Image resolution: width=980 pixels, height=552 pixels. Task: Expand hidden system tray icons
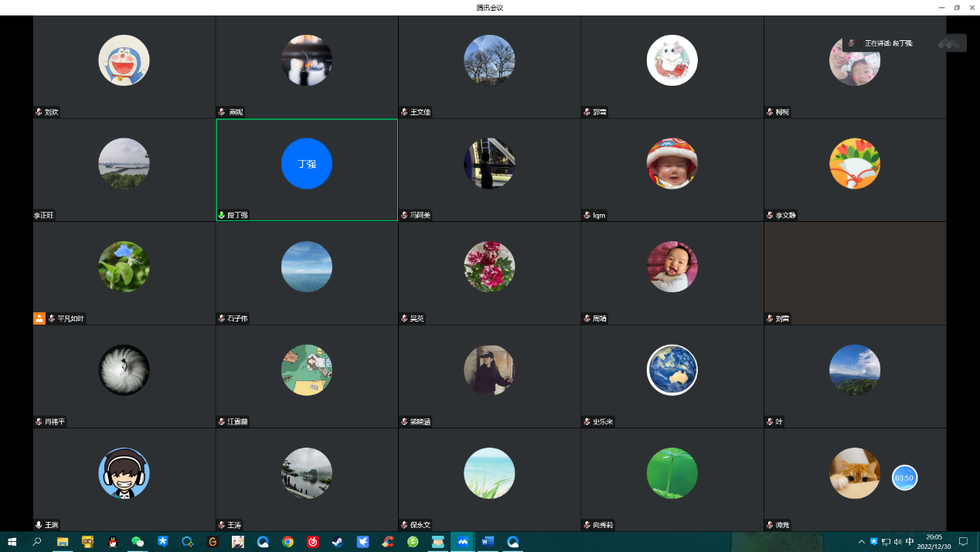(x=862, y=542)
